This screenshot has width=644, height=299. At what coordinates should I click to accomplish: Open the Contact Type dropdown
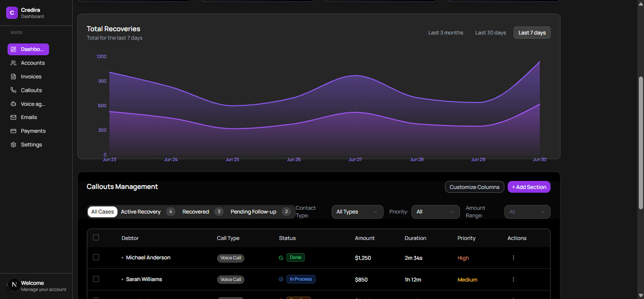(x=357, y=212)
